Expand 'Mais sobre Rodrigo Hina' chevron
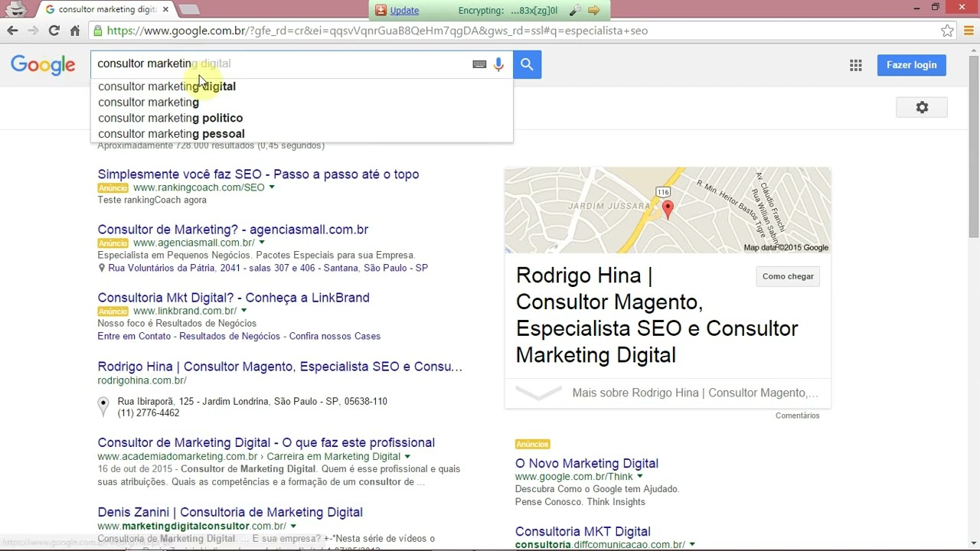Screen dimensions: 980x551 538,392
